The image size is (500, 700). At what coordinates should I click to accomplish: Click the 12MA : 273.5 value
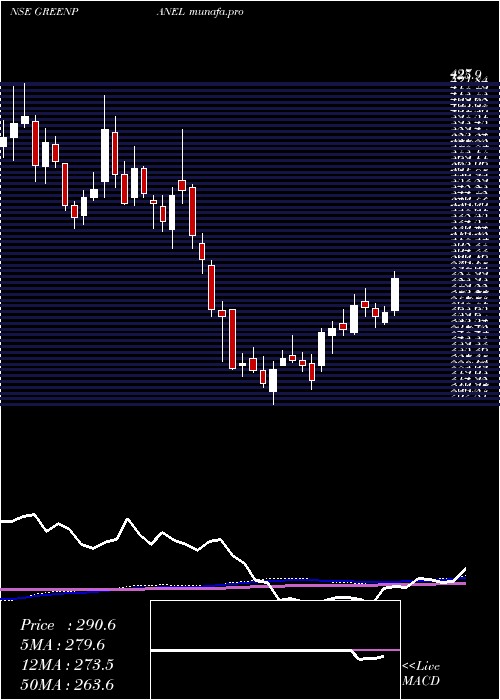(67, 664)
